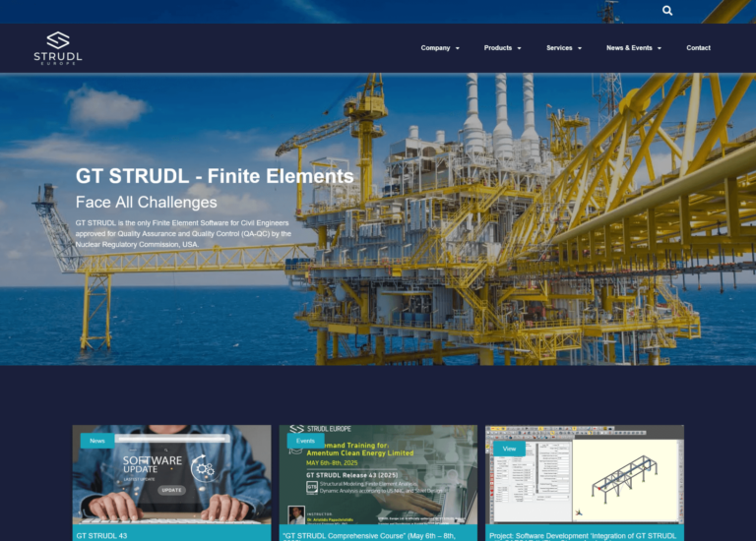Click the dropdown arrow beside Products
Viewport: 756px width, 541px height.
(x=519, y=48)
